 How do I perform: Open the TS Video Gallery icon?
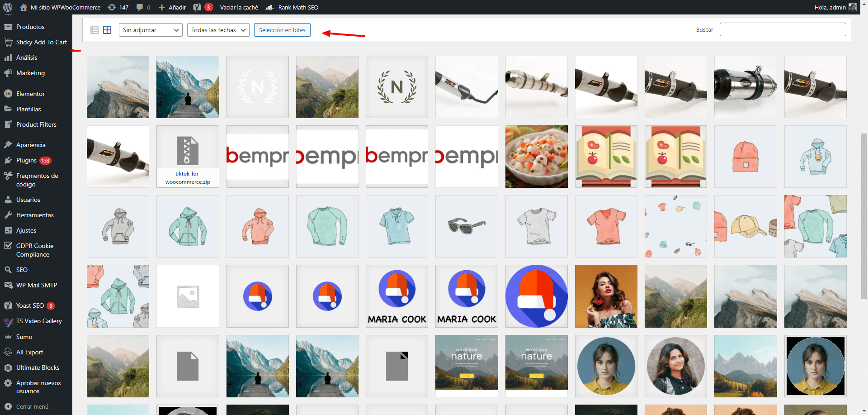tap(8, 321)
